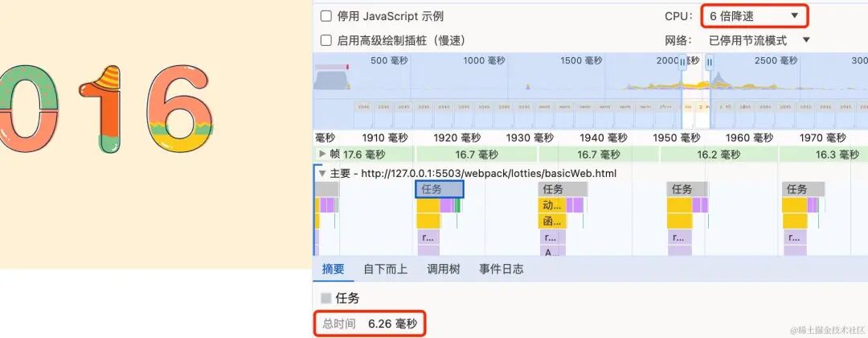Tick the 启用高级绘制插桩（慢速） checkbox
This screenshot has width=868, height=338.
(326, 40)
